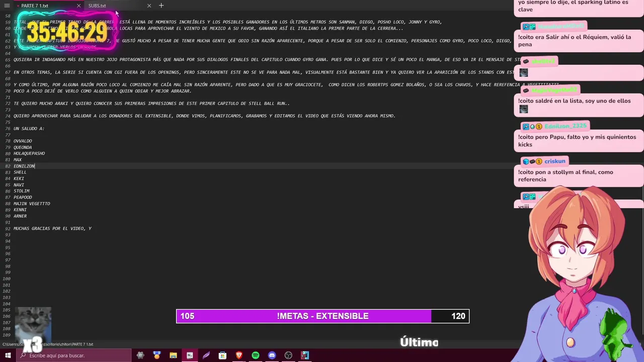
Task: Place cursor on line SHELL
Action: pyautogui.click(x=20, y=172)
